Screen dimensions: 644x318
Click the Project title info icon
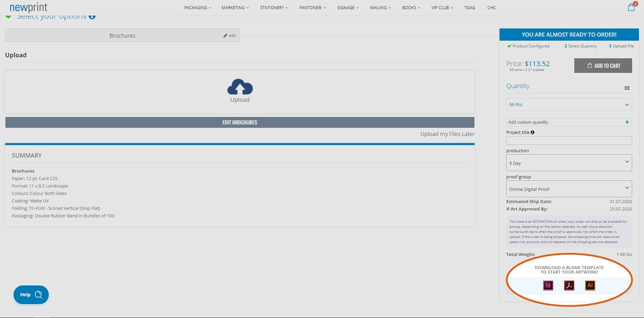533,132
